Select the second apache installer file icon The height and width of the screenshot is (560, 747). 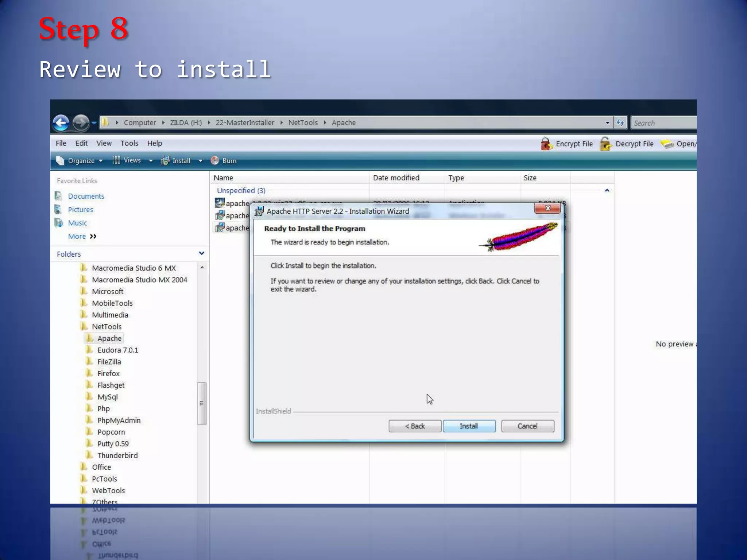click(220, 215)
